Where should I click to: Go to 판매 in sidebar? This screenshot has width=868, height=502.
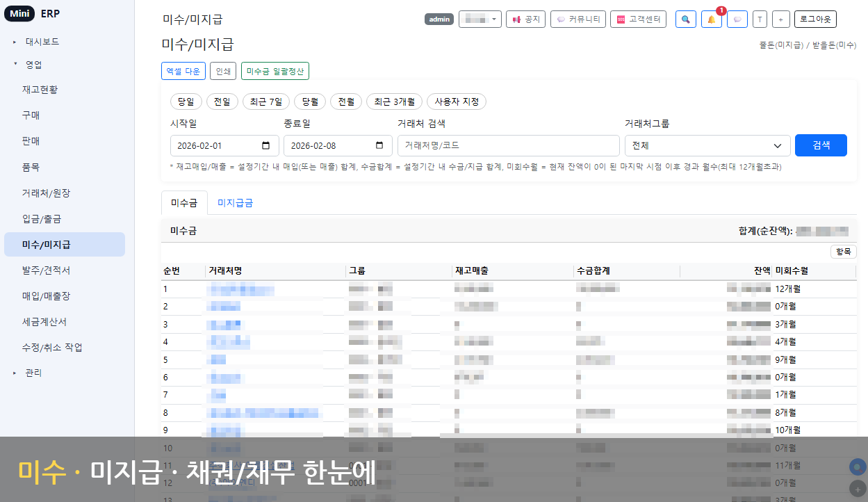pos(31,141)
